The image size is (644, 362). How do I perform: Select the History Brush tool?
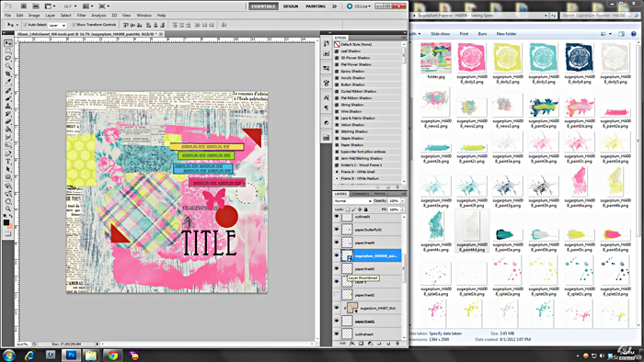[x=7, y=114]
